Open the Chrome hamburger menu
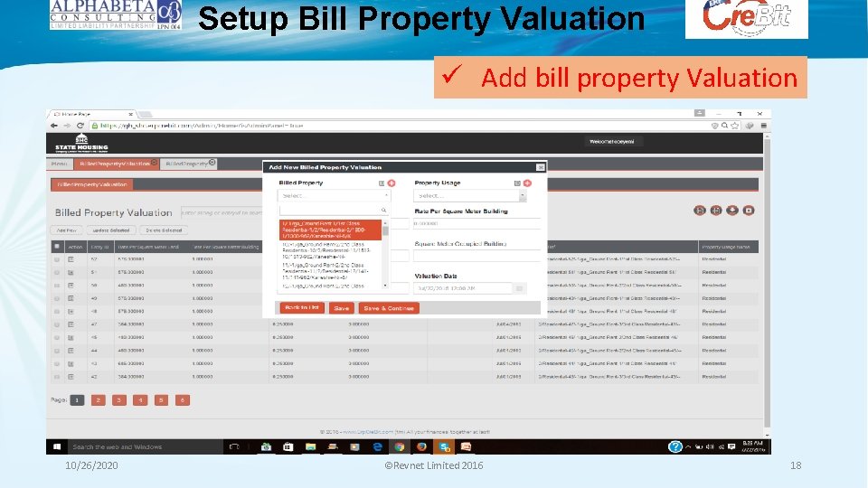 point(763,126)
